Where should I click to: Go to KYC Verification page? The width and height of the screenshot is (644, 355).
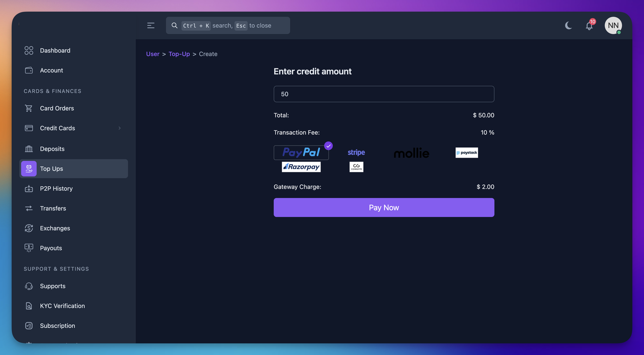[x=73, y=306]
